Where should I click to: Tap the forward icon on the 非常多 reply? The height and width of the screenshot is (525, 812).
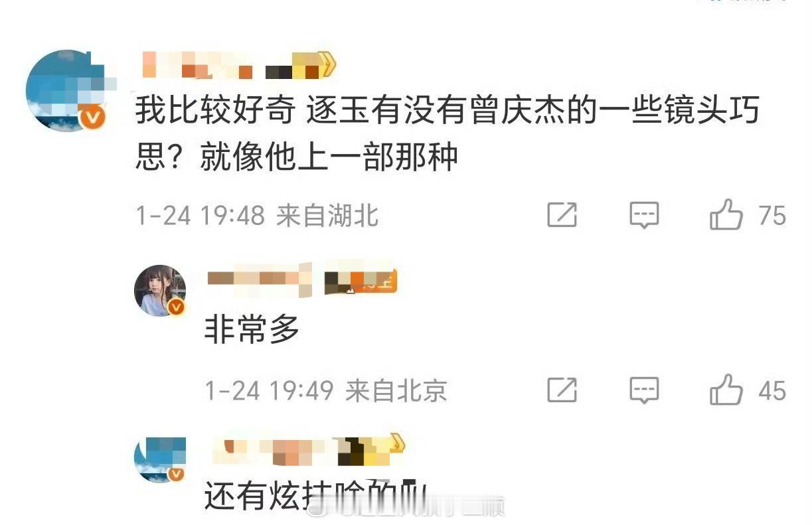click(562, 390)
